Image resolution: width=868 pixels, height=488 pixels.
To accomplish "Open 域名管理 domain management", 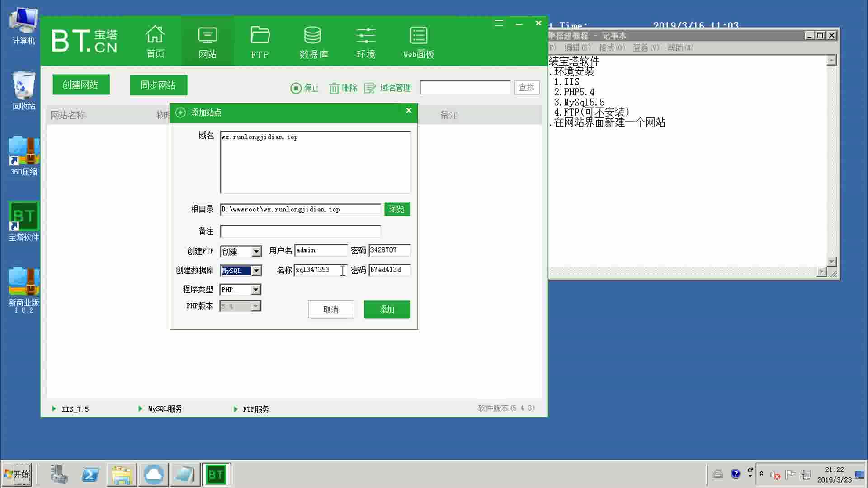I will (388, 88).
